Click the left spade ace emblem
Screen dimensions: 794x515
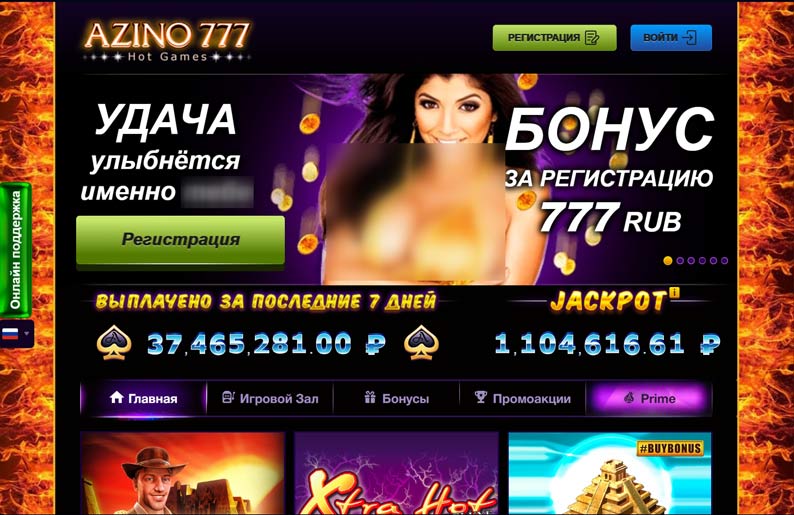pyautogui.click(x=114, y=342)
